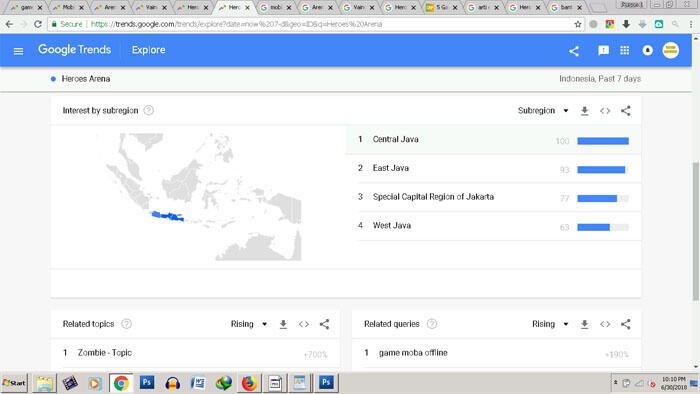The width and height of the screenshot is (700, 394).
Task: Go back to the previous page
Action: [9, 24]
